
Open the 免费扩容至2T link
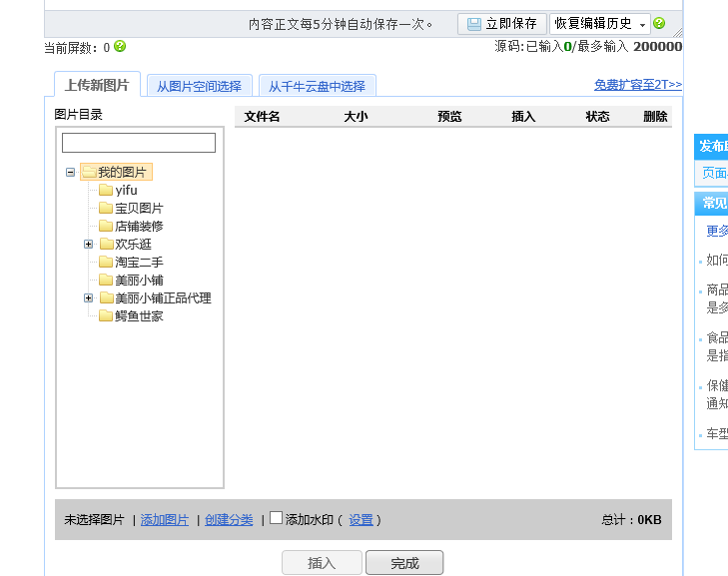pyautogui.click(x=637, y=85)
